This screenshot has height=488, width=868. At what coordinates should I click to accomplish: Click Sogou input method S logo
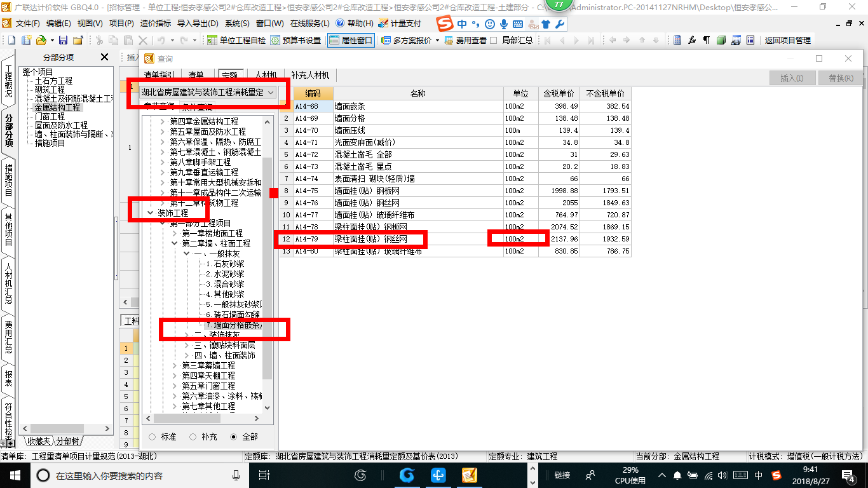pos(446,24)
